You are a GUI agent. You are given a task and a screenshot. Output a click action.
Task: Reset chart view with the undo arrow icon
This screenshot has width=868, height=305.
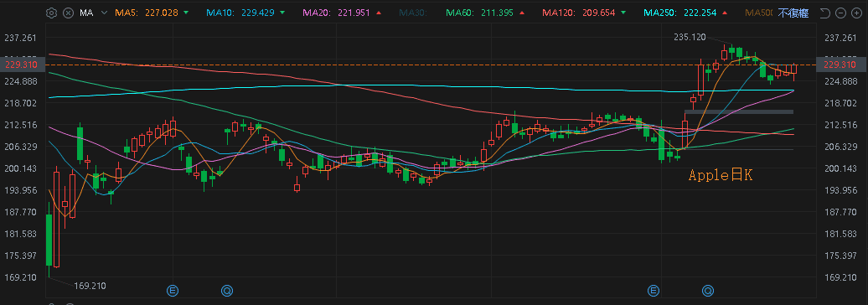pos(824,13)
